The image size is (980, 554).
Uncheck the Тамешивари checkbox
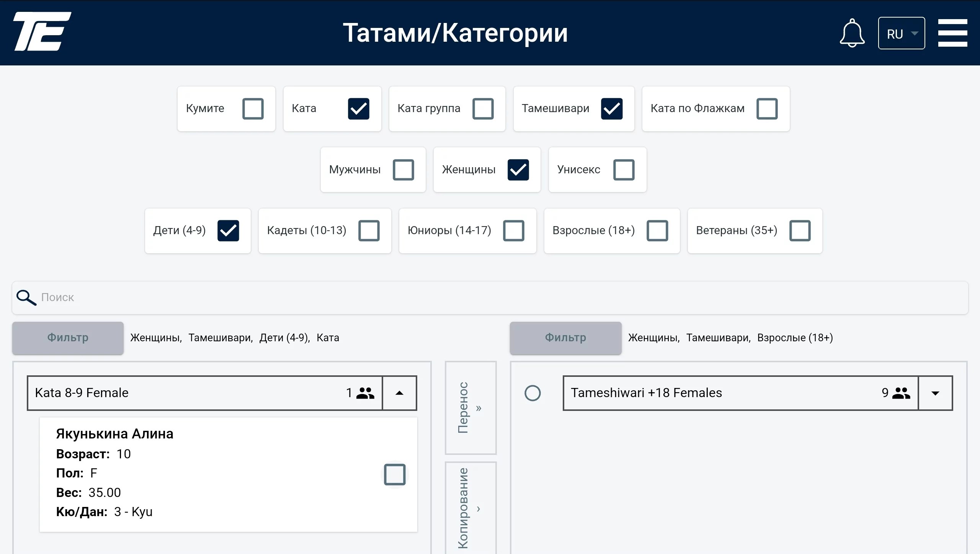click(611, 109)
